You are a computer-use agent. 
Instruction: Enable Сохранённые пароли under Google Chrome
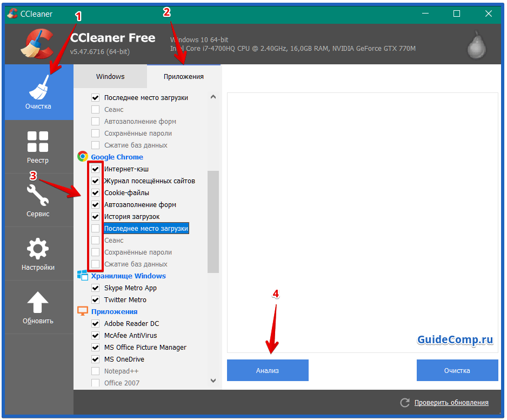(x=96, y=252)
